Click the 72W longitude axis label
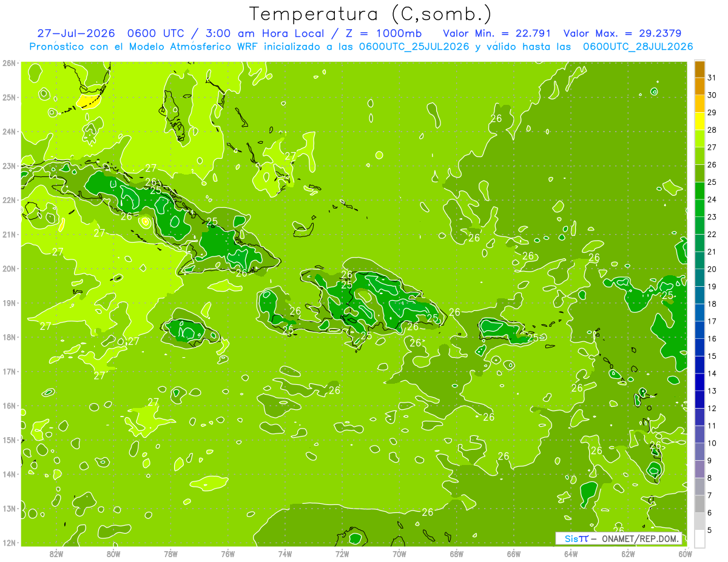This screenshot has height=562, width=728. coord(342,554)
